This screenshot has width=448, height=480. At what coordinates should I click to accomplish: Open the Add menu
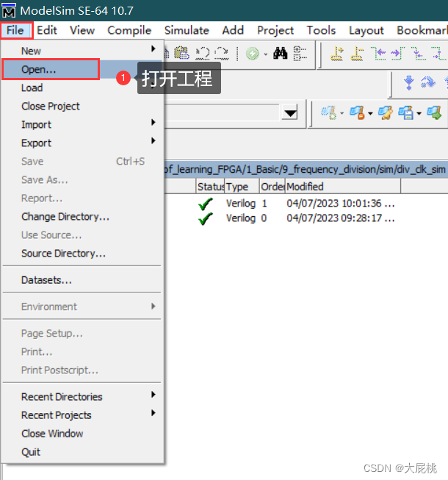pyautogui.click(x=233, y=30)
